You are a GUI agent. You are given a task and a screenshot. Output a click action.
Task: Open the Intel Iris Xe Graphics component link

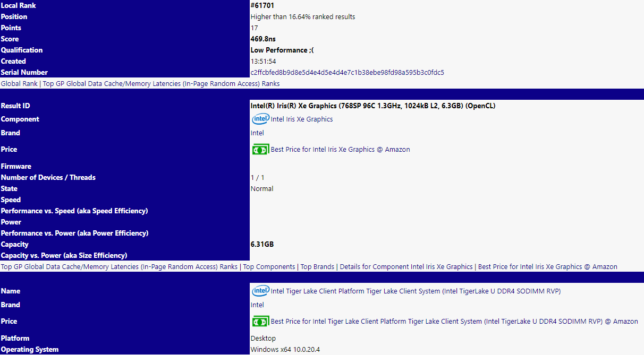pyautogui.click(x=302, y=119)
